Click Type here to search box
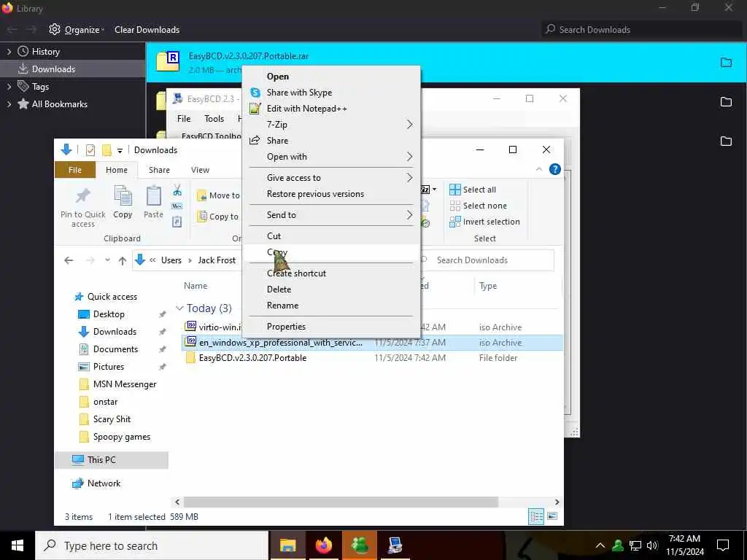This screenshot has height=560, width=747. [x=152, y=545]
